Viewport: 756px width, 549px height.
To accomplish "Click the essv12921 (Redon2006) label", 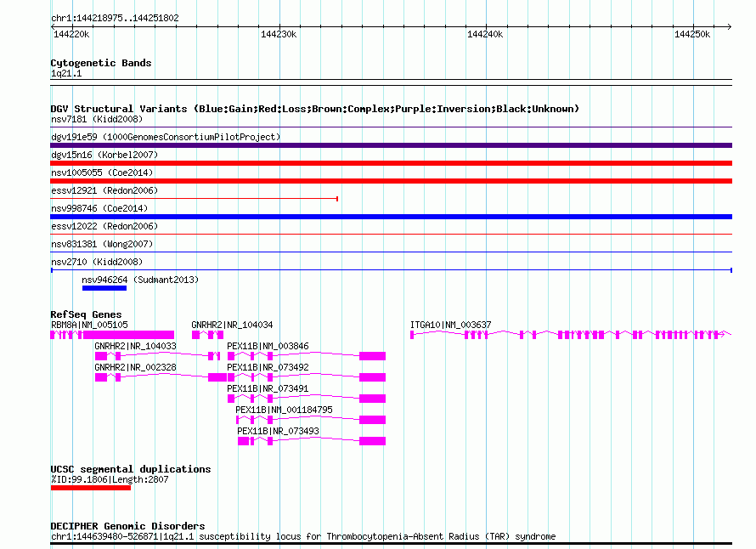I will pos(104,190).
